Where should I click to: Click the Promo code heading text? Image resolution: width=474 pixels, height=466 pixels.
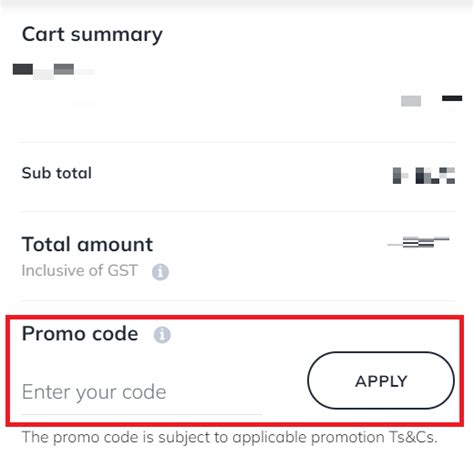point(80,333)
